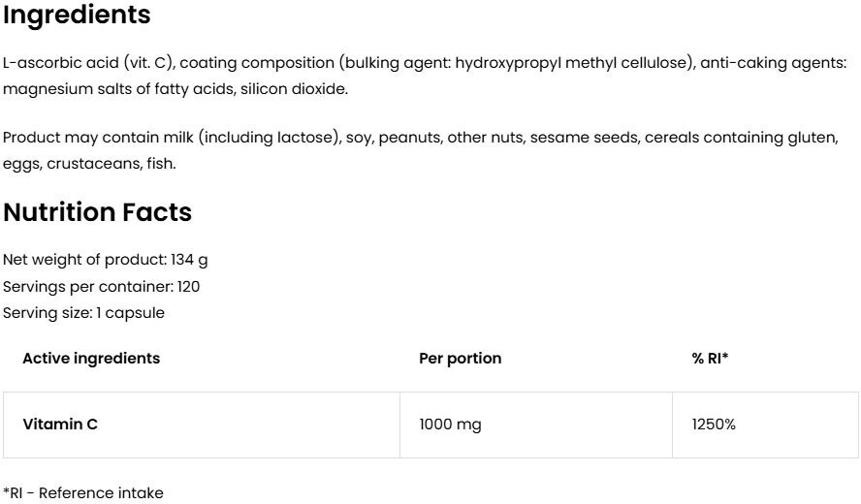This screenshot has width=861, height=504.
Task: Click the Servings per container line
Action: coord(102,286)
